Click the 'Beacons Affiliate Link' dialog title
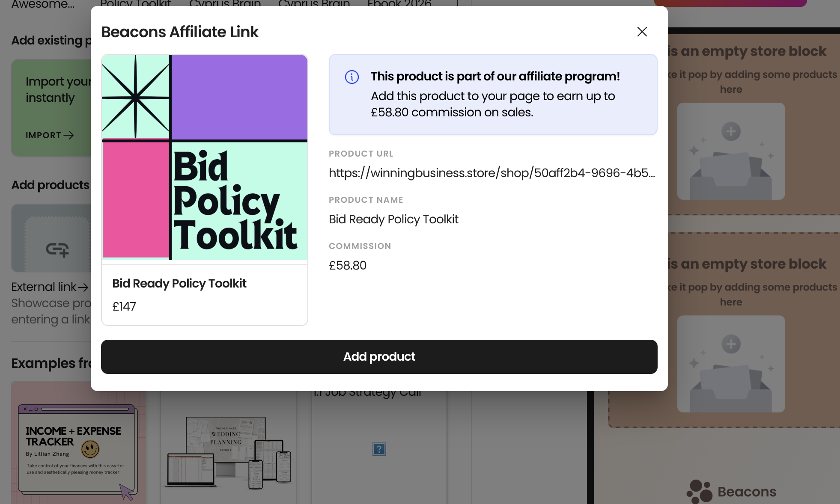The image size is (840, 504). coord(180,32)
